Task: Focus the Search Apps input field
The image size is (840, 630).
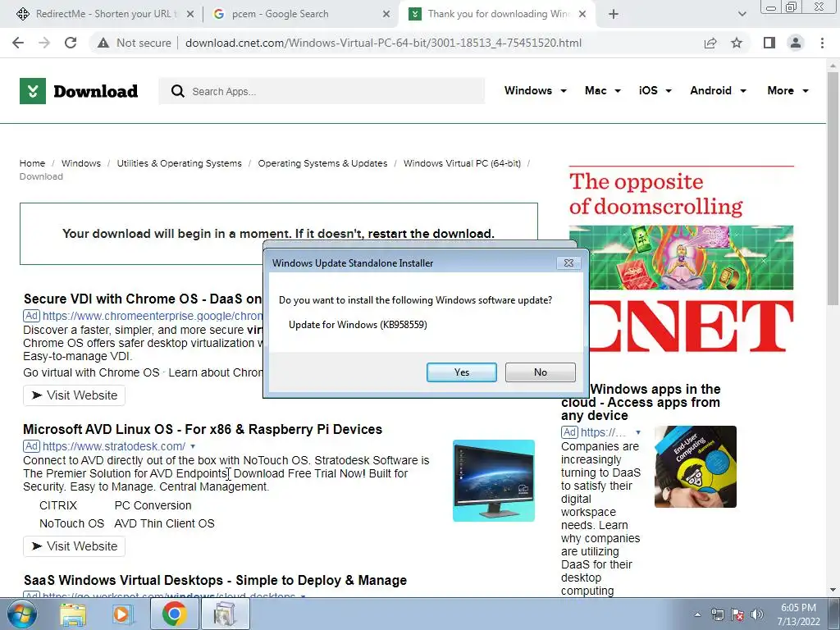Action: point(322,91)
